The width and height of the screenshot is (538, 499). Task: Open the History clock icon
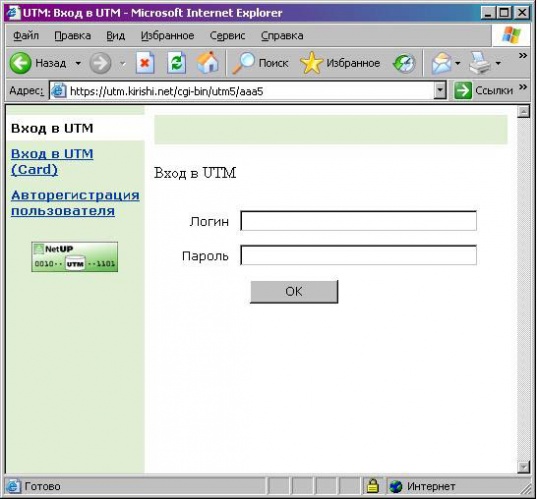tap(404, 63)
